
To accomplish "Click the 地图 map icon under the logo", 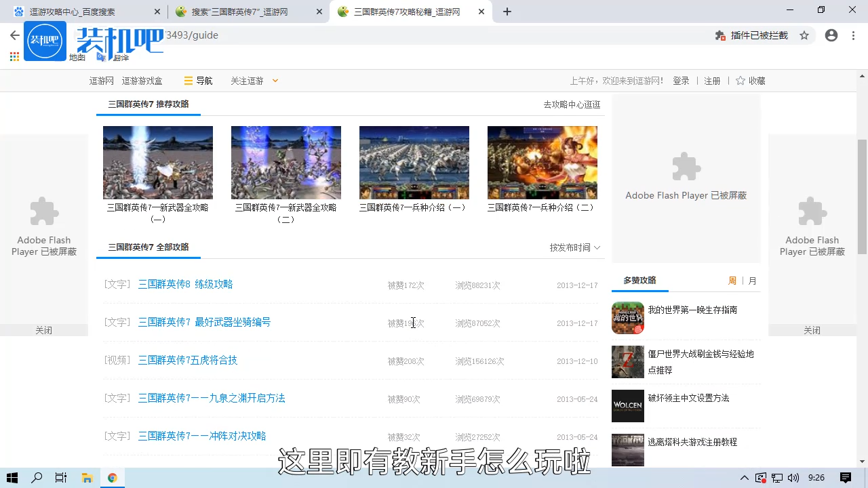I will [x=77, y=57].
